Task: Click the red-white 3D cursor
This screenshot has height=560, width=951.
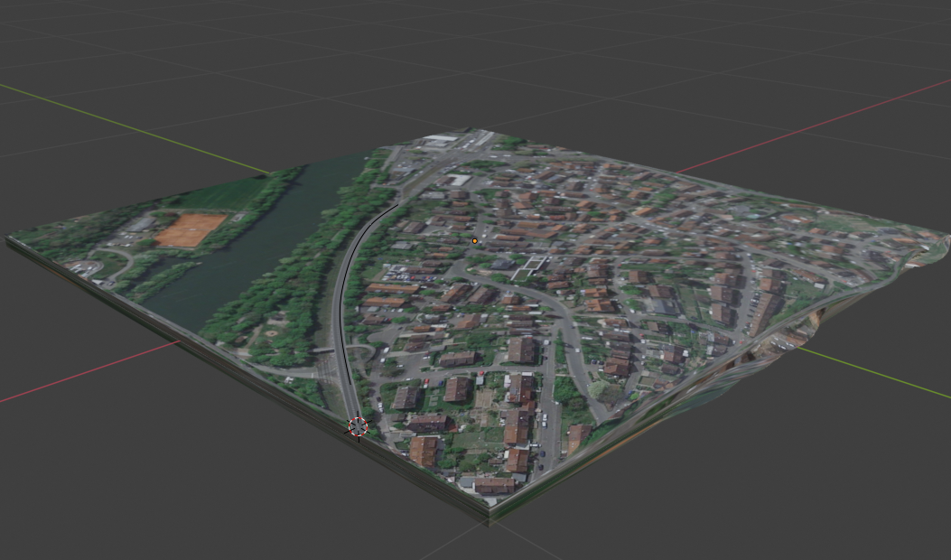Action: (x=359, y=426)
